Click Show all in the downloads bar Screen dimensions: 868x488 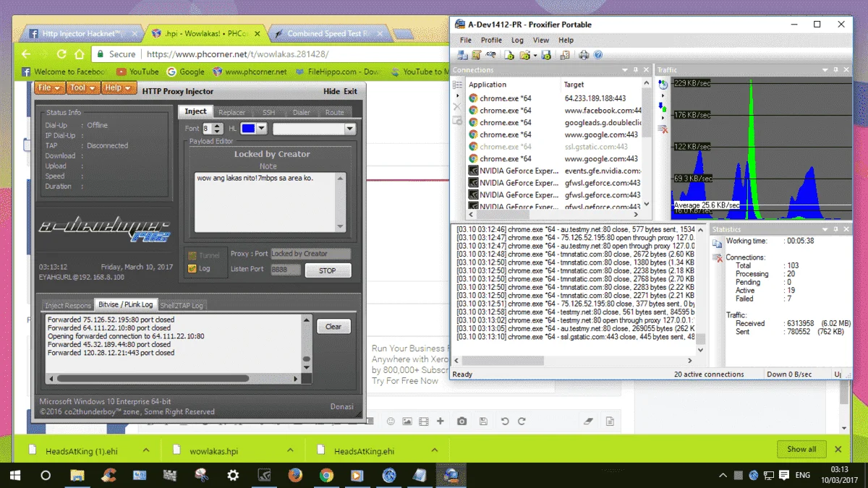pyautogui.click(x=801, y=449)
